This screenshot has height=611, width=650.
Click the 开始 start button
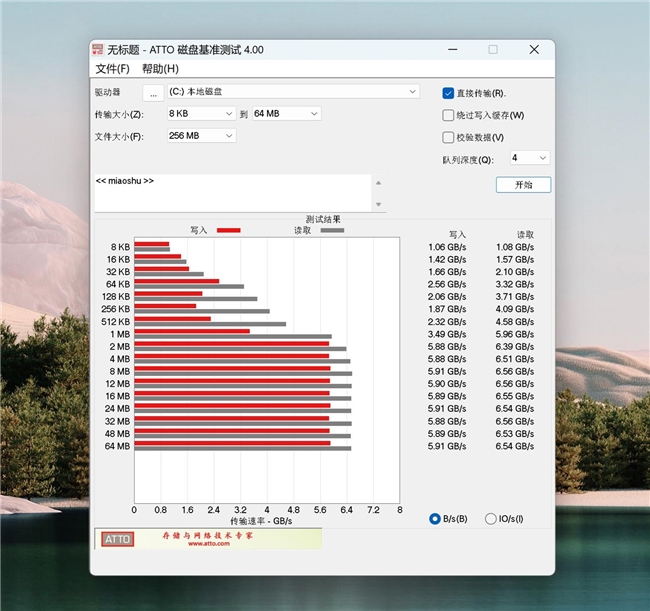pyautogui.click(x=524, y=185)
